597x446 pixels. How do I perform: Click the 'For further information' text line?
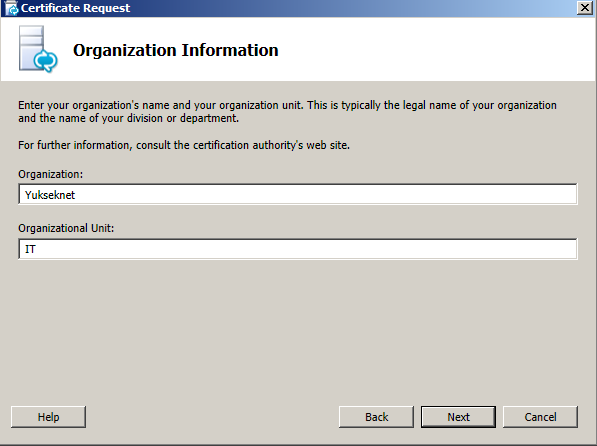pyautogui.click(x=184, y=145)
